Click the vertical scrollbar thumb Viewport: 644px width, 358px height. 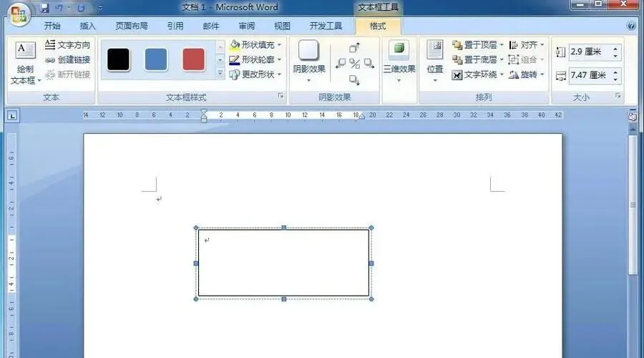(633, 205)
